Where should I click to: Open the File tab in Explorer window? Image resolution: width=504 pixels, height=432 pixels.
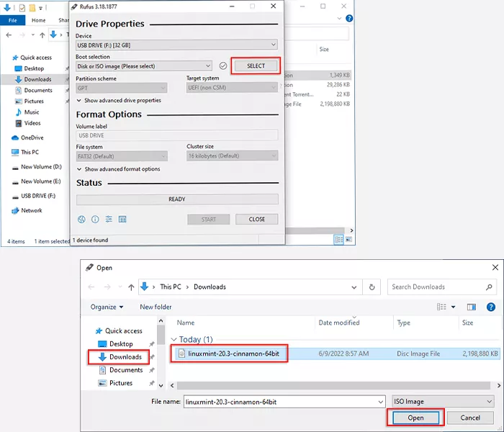[12, 20]
